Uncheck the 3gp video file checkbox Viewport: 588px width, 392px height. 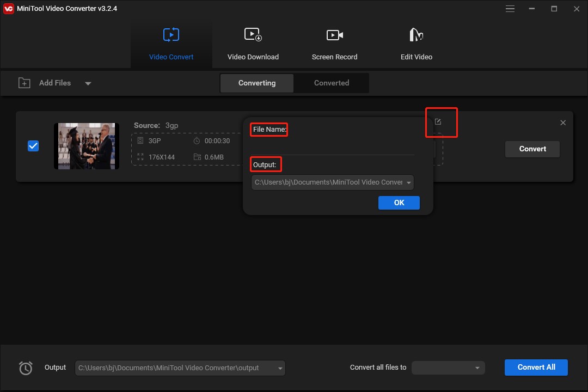(33, 146)
